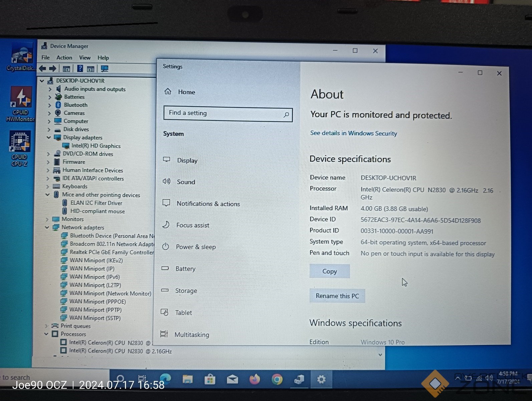
Task: Select Realtek PCIe GbE Family Controller
Action: tap(111, 252)
